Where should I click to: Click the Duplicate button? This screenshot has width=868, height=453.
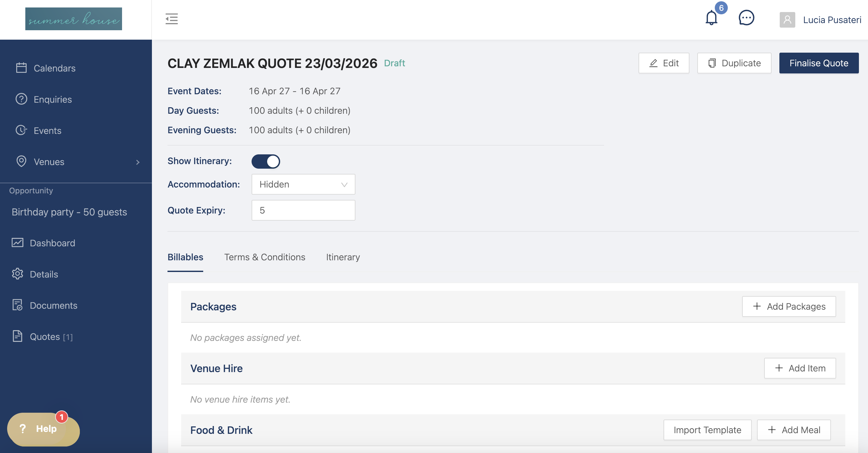click(x=734, y=63)
